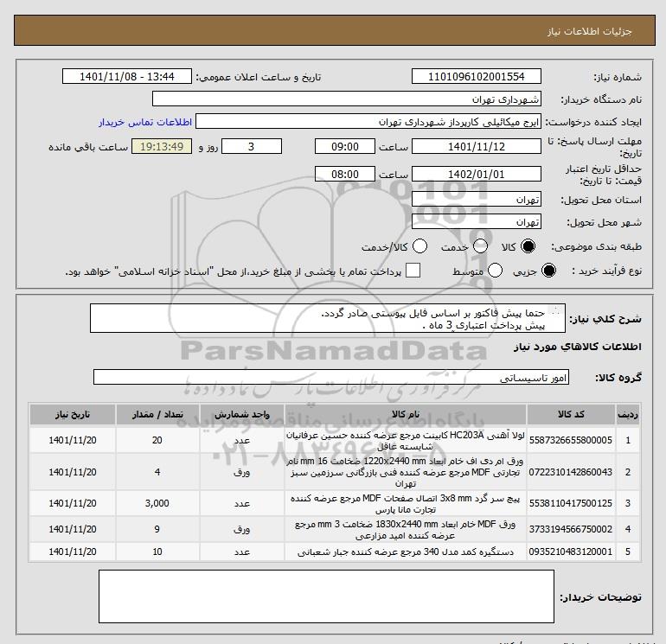Click the delivery city field تهران

point(476,222)
